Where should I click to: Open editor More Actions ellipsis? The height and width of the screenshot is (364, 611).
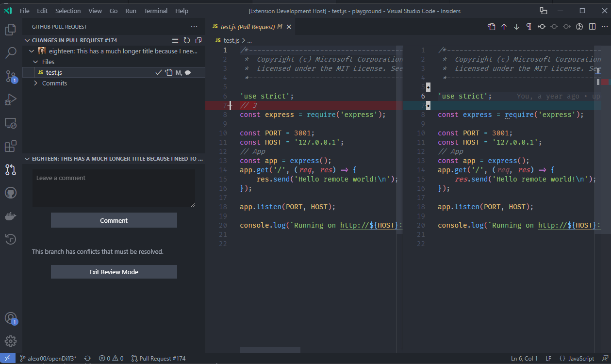point(604,27)
